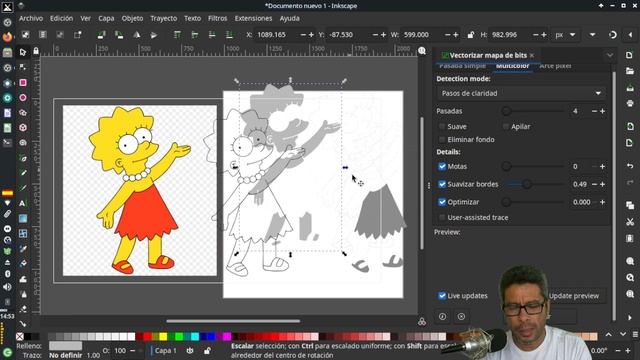The image size is (640, 360).
Task: Select the Node editing tool
Action: [23, 67]
